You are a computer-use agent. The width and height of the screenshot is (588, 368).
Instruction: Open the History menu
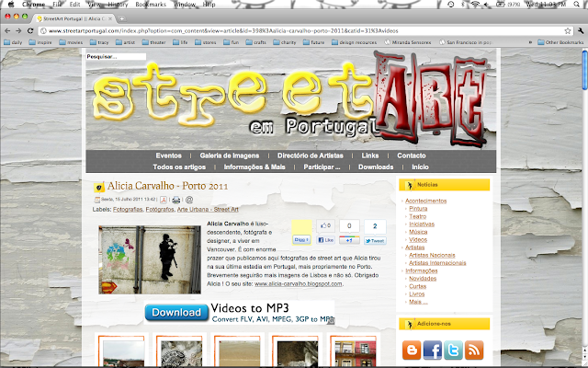click(118, 4)
